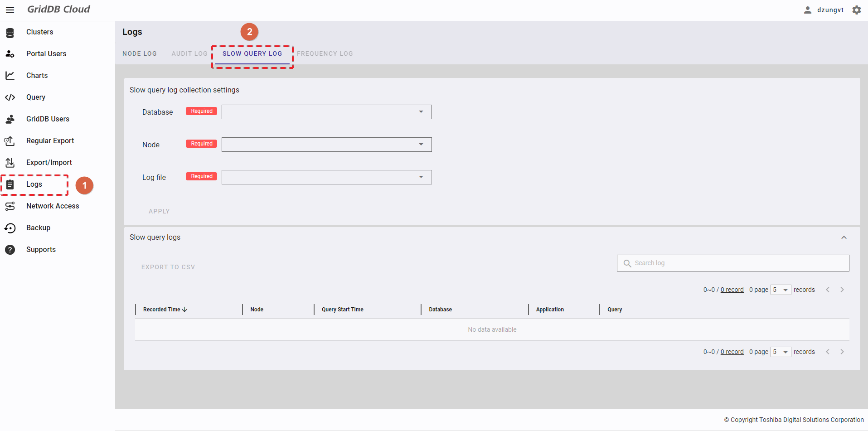Open the hamburger navigation menu

coord(10,10)
